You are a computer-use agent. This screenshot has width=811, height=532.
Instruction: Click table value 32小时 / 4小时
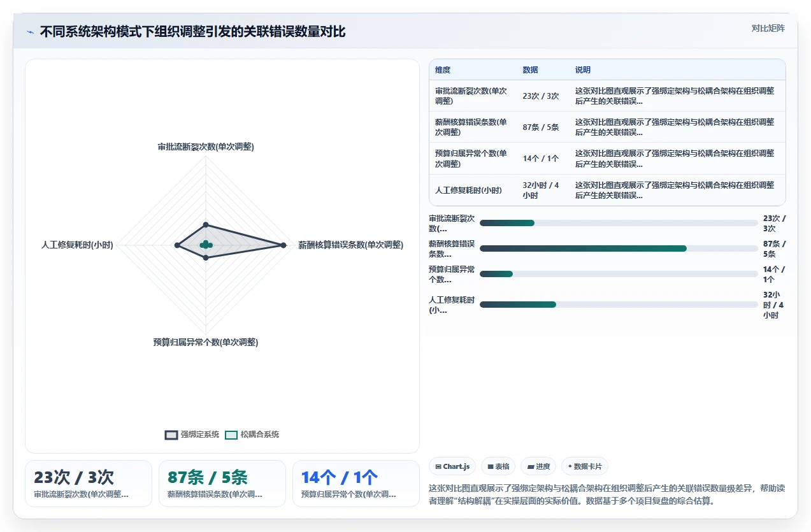click(x=541, y=191)
